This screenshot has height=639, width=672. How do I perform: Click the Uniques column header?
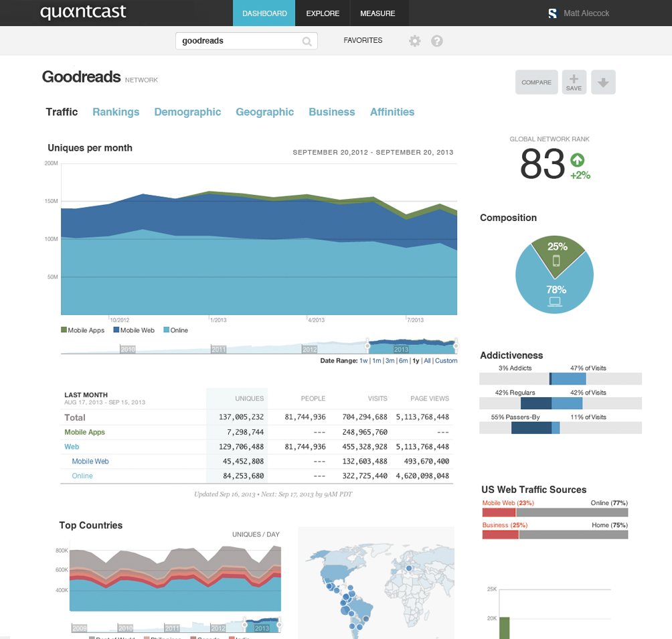coord(250,399)
